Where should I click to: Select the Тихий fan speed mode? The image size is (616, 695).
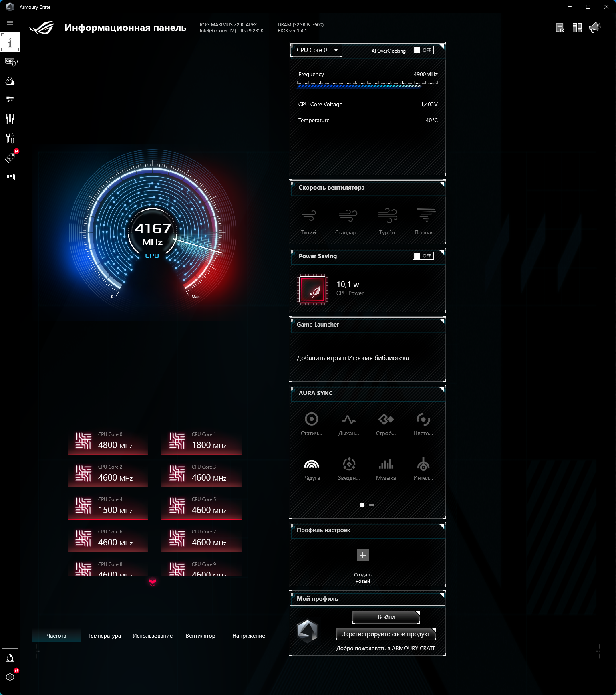[x=308, y=222]
